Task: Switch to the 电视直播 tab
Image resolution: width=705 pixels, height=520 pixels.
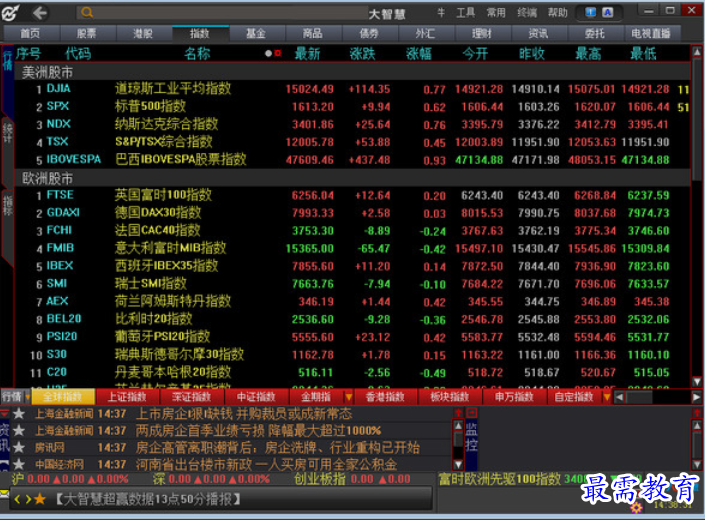Action: pos(651,33)
